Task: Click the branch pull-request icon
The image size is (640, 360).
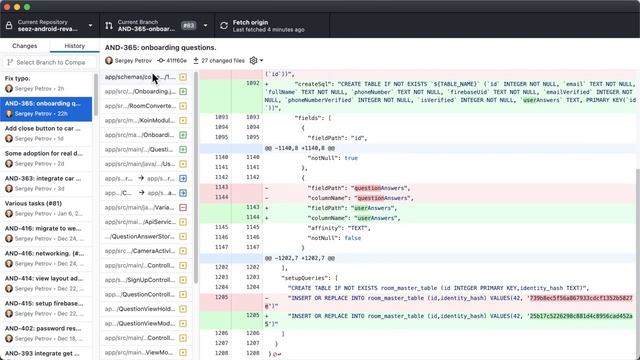Action: click(x=109, y=25)
